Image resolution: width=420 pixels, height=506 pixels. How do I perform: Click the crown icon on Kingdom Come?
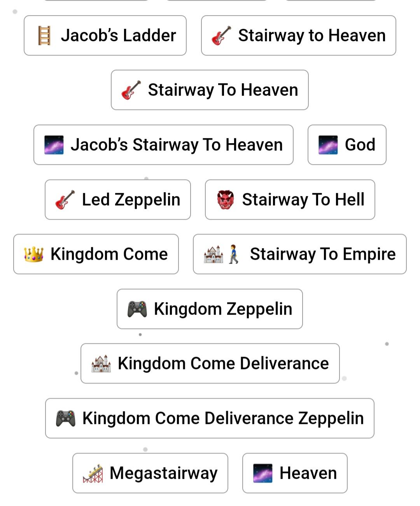pos(33,254)
